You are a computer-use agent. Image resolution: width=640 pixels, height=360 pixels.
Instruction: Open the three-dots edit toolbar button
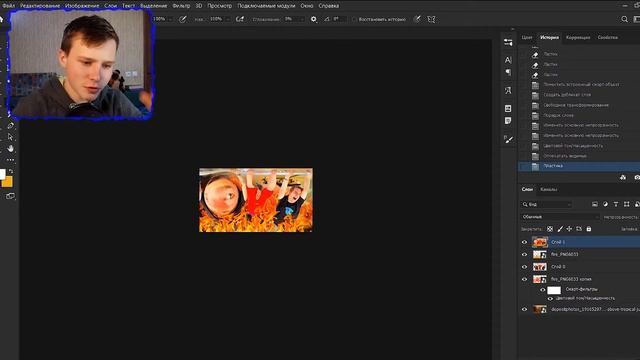click(10, 160)
